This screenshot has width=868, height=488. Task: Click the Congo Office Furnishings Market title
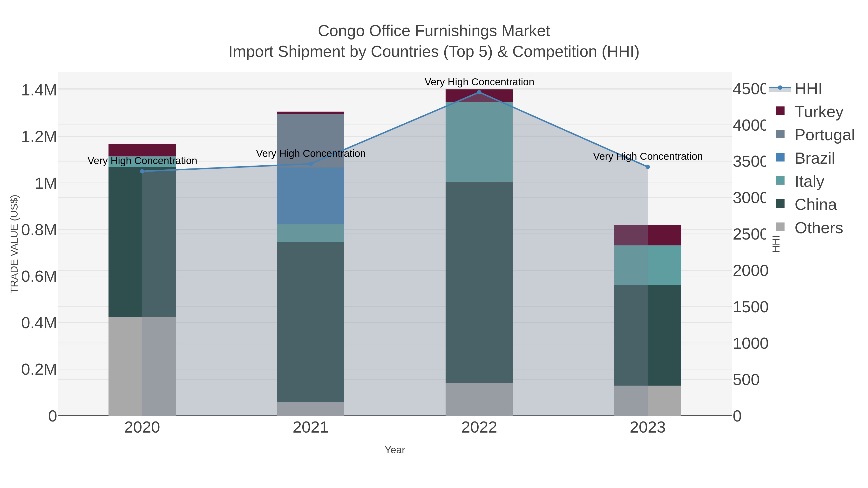point(434,31)
